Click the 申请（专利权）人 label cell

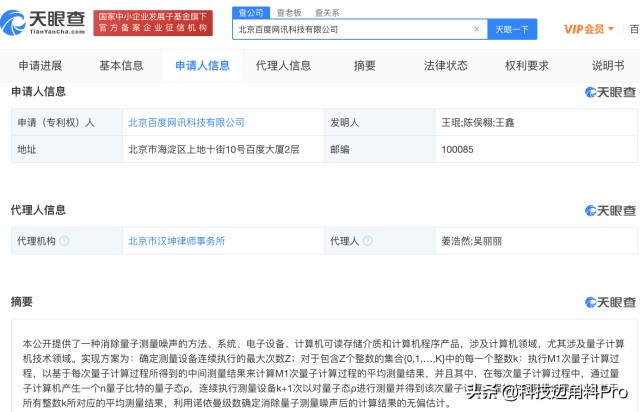point(67,122)
